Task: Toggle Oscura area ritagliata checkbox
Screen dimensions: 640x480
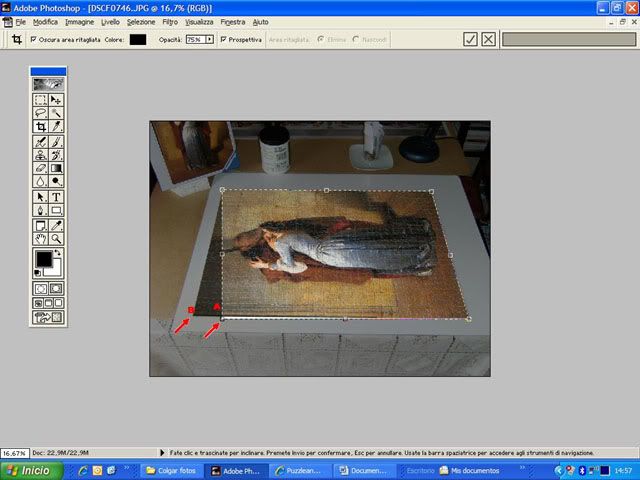Action: (33, 39)
